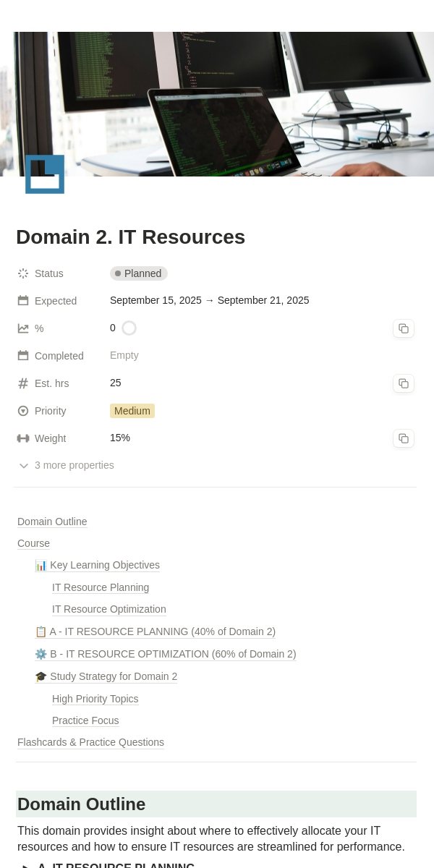Image resolution: width=434 pixels, height=868 pixels.
Task: Click the Expected date calendar icon
Action: (23, 301)
